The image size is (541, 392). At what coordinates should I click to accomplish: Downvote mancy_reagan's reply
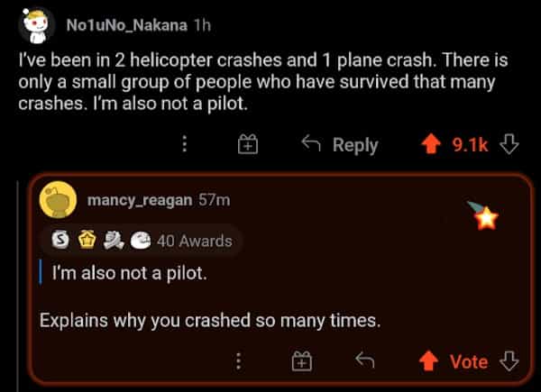coord(510,361)
